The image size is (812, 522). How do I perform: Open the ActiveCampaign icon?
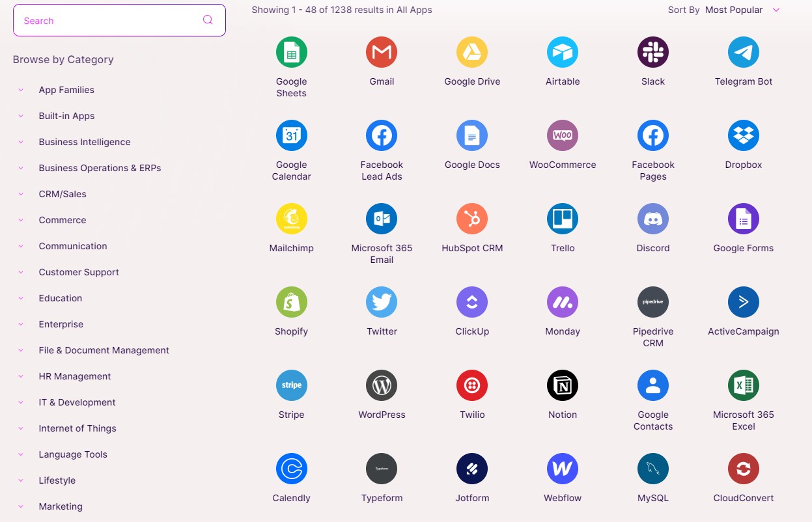point(744,302)
